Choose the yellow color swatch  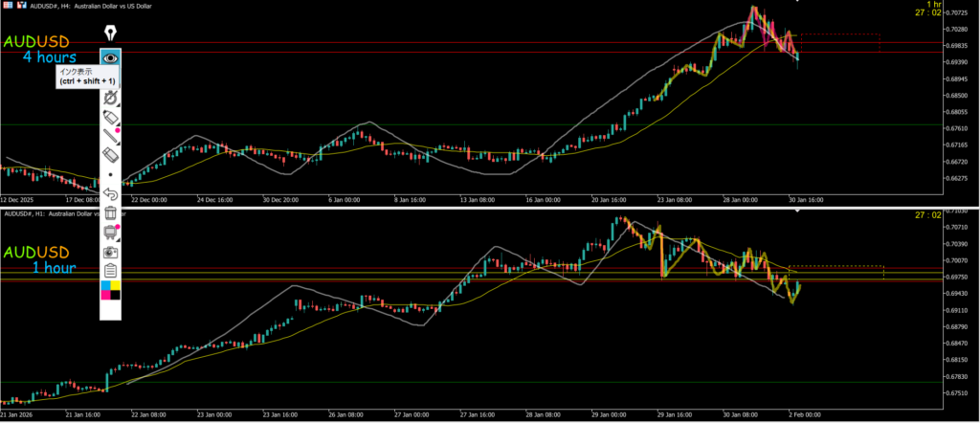coord(116,285)
